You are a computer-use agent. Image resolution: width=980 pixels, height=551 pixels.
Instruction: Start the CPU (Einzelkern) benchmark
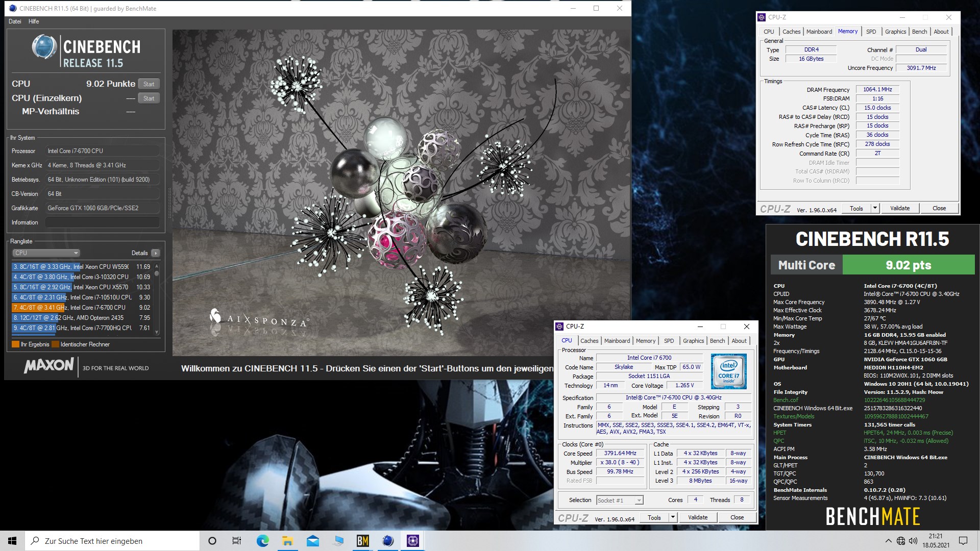pyautogui.click(x=149, y=98)
